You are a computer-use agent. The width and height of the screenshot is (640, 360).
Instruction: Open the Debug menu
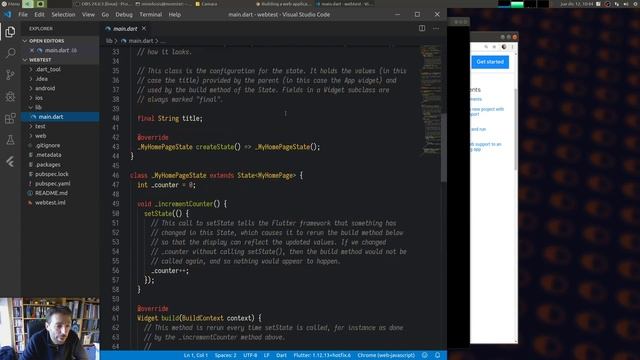[124, 14]
